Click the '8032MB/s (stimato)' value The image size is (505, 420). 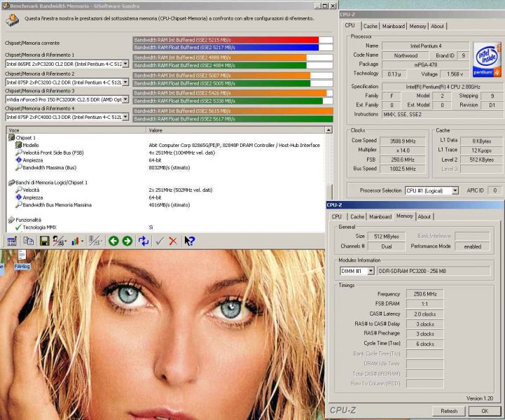(x=170, y=168)
